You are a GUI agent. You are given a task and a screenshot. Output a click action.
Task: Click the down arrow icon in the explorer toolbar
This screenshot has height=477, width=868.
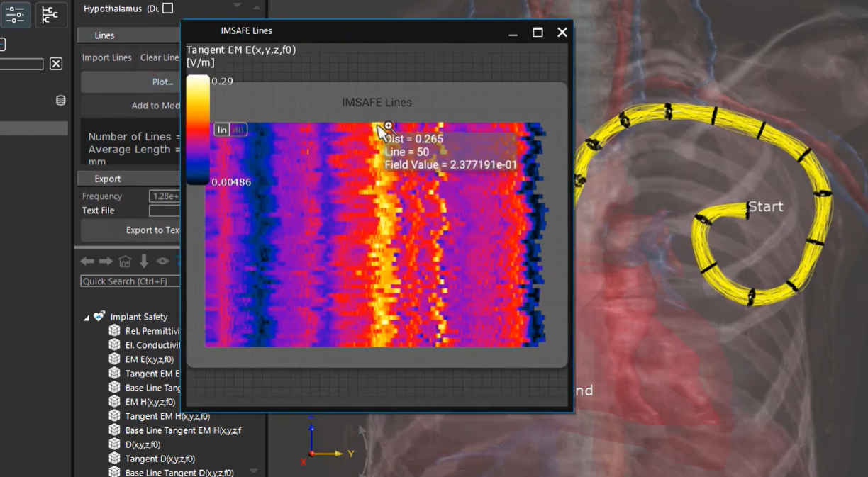click(x=144, y=262)
